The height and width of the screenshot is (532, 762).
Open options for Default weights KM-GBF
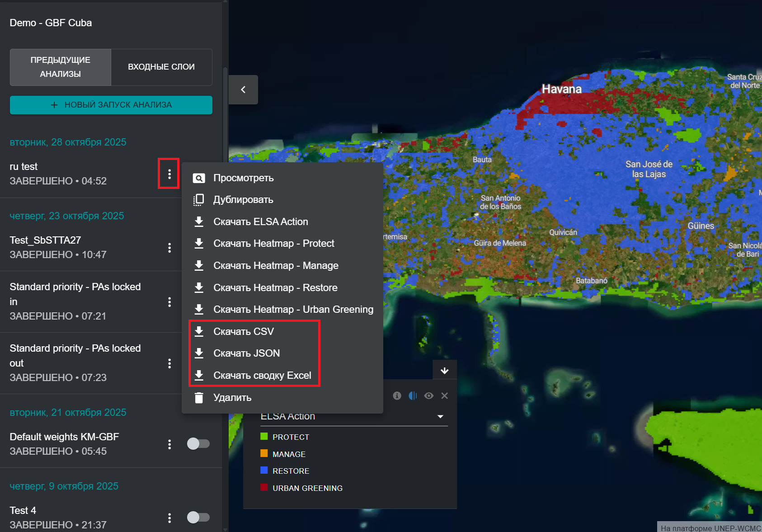click(x=169, y=444)
